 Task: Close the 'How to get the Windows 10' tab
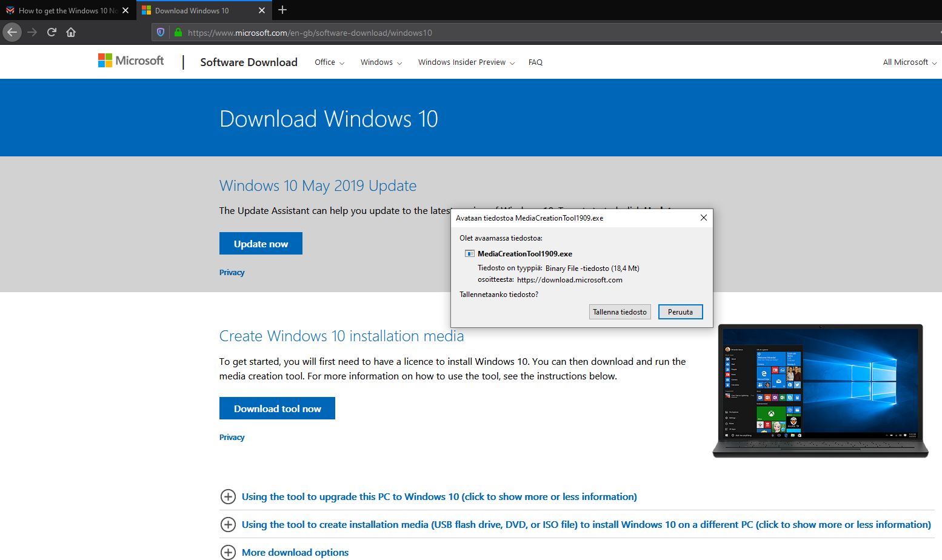(125, 10)
